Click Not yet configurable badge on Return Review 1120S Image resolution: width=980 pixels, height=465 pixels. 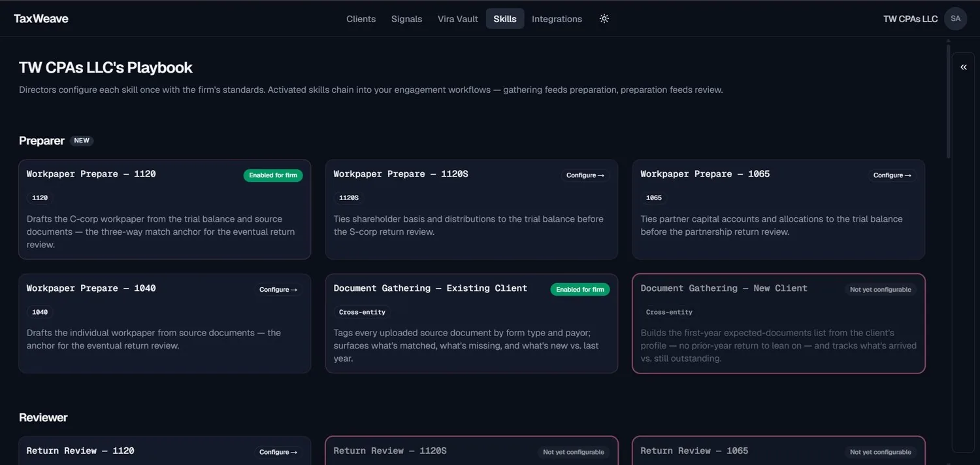point(573,452)
